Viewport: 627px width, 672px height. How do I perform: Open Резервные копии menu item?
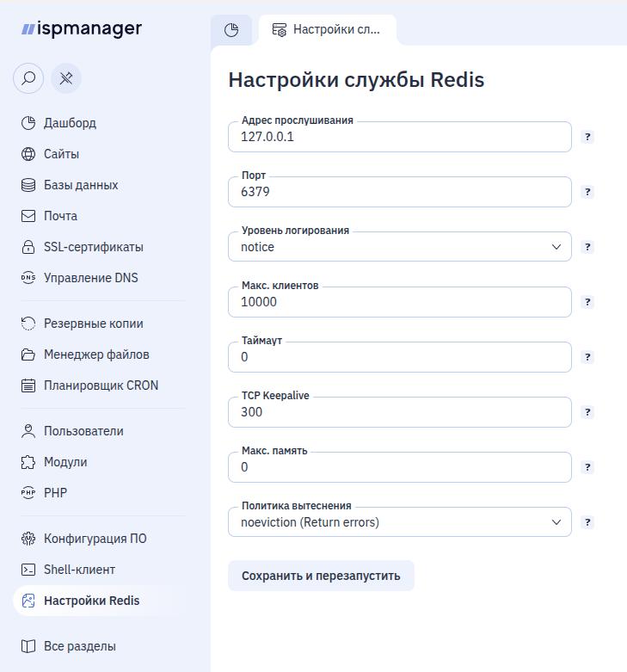[83, 324]
